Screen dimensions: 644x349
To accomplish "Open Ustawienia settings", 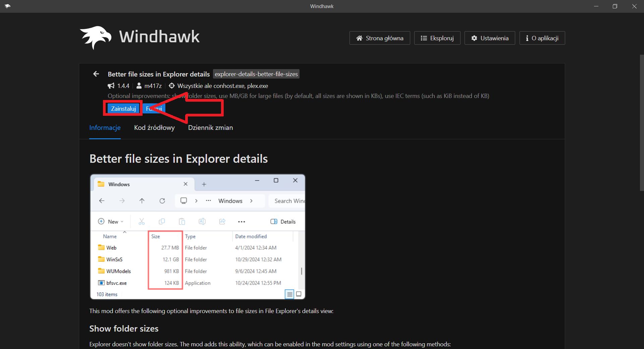I will click(x=490, y=38).
